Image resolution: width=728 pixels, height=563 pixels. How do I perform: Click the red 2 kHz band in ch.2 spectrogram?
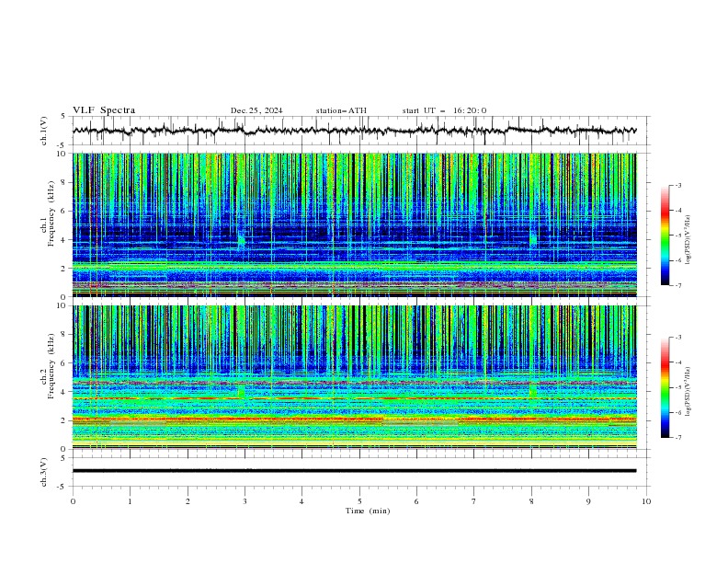[354, 419]
